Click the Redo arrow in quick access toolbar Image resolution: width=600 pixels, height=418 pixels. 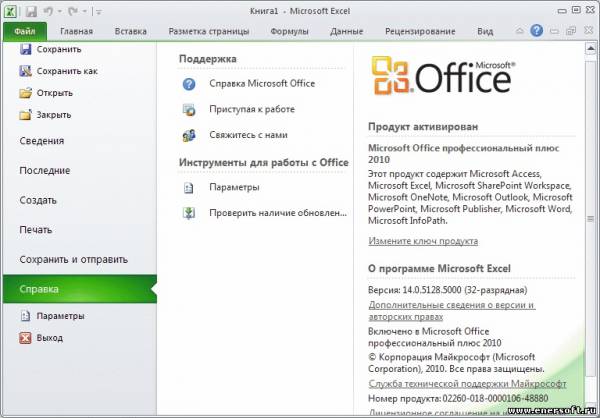[x=73, y=11]
